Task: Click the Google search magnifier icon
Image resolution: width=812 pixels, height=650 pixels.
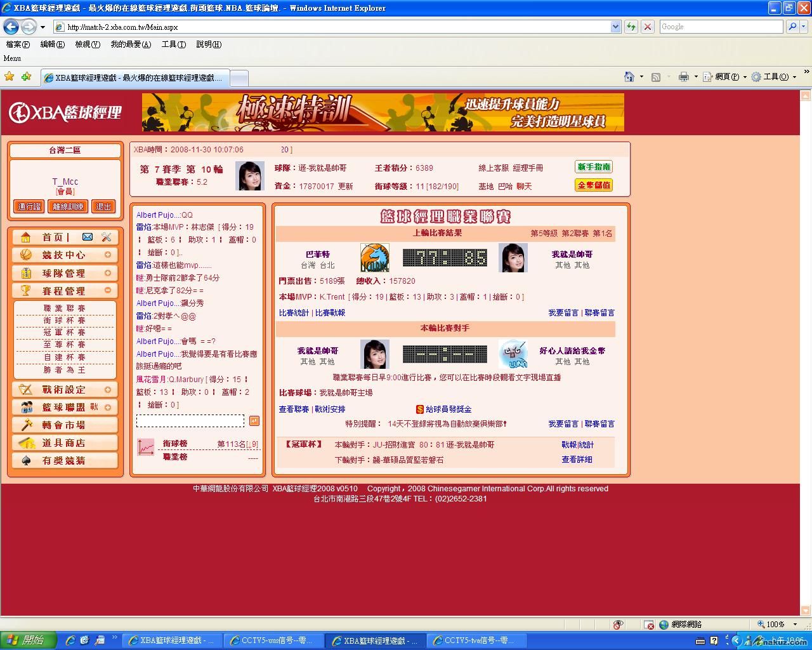Action: pos(792,27)
